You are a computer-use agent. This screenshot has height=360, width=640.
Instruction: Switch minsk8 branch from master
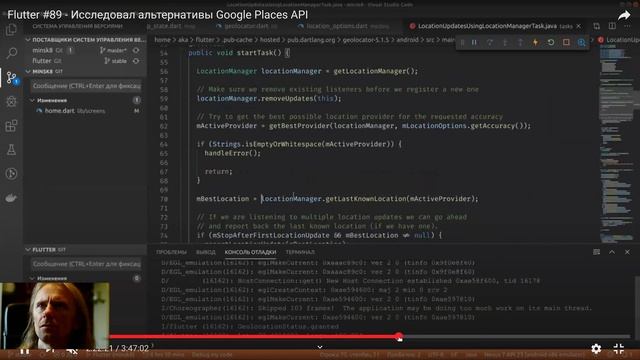(x=113, y=50)
